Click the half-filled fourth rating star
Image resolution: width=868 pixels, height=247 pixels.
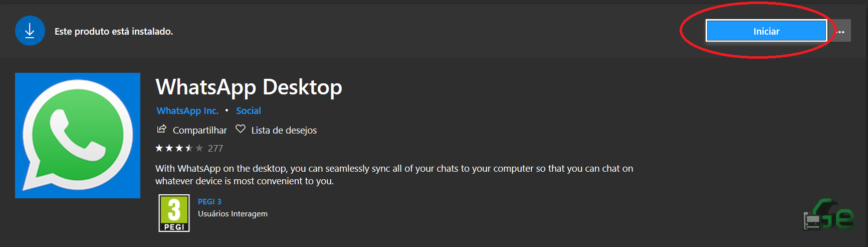coord(189,148)
